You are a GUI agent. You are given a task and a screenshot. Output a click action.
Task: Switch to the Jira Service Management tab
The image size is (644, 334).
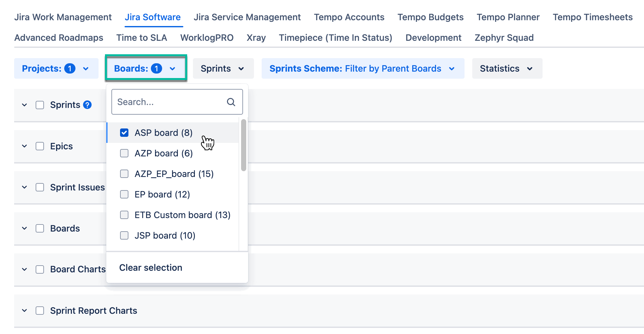tap(247, 17)
